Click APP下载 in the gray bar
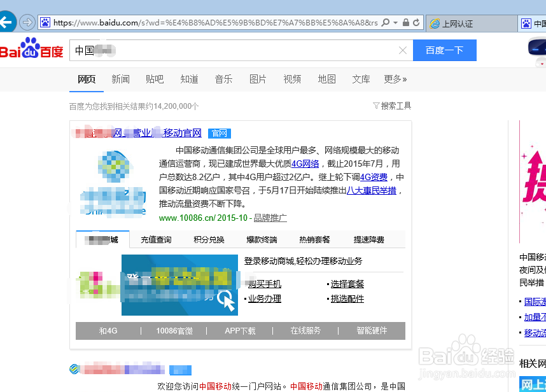The image size is (546, 392). tap(240, 331)
